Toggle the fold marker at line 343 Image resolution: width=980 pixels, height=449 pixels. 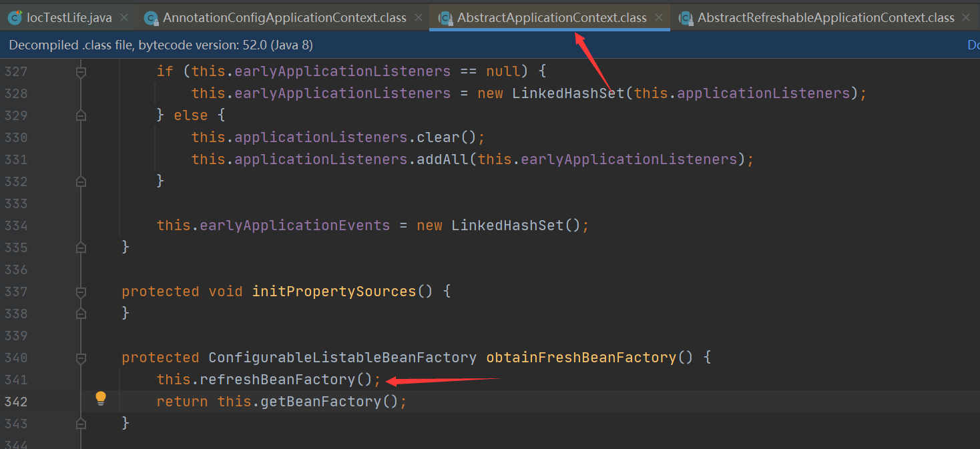pos(81,423)
